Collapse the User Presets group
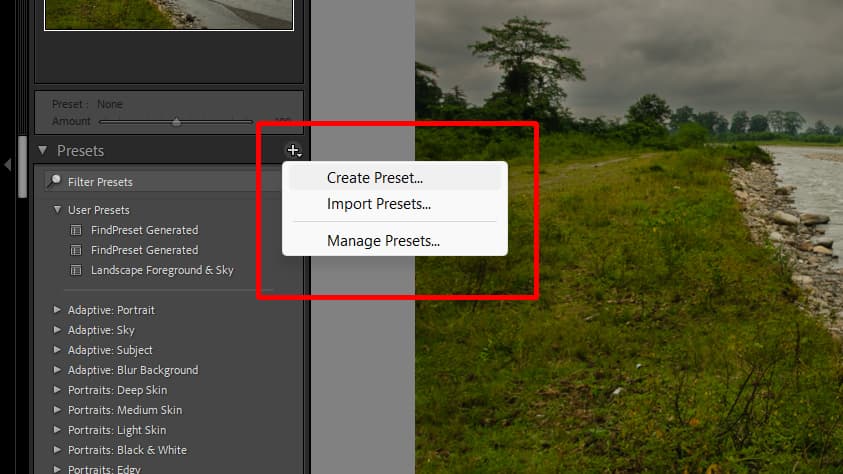 click(57, 210)
